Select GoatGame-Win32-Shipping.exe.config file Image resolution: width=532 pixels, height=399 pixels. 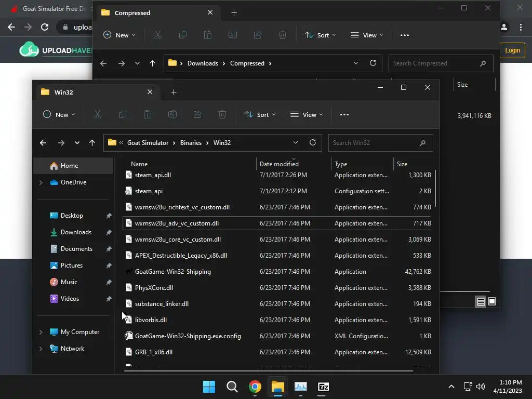tap(277, 336)
